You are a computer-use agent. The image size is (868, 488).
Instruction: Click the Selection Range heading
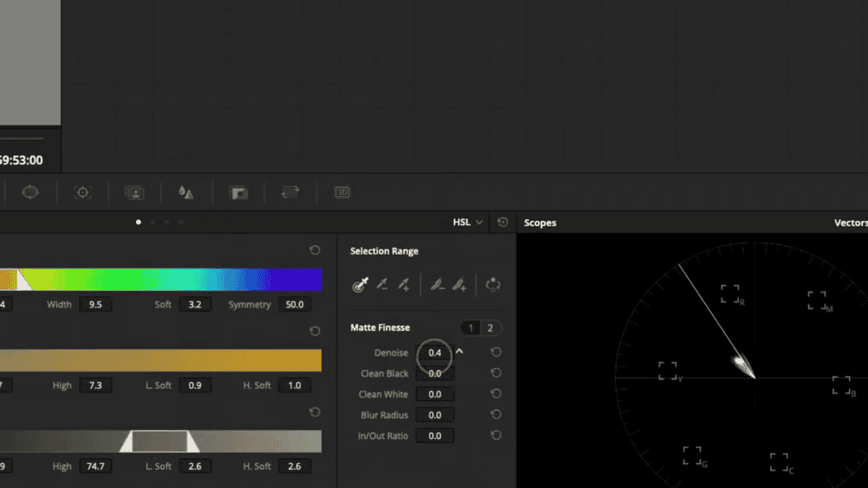pyautogui.click(x=384, y=250)
